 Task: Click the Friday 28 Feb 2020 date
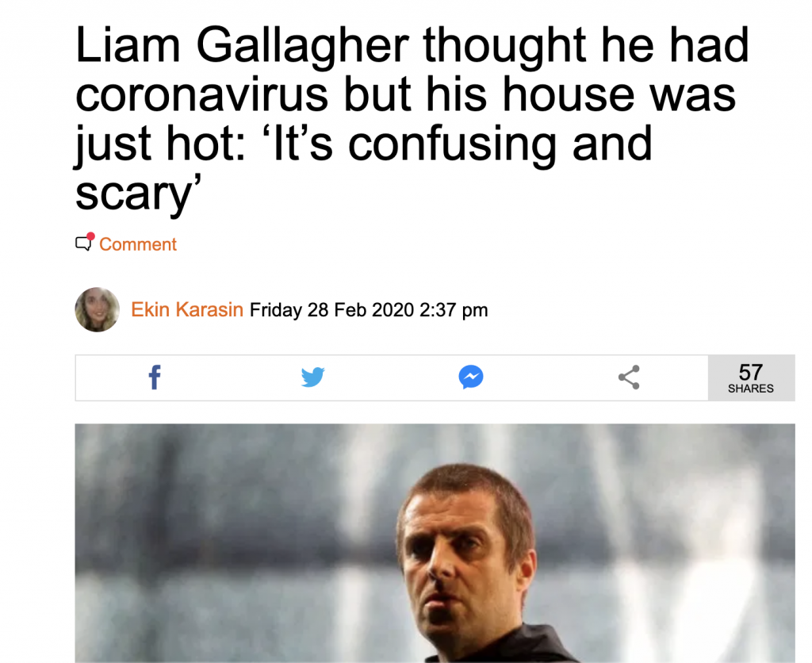point(332,310)
